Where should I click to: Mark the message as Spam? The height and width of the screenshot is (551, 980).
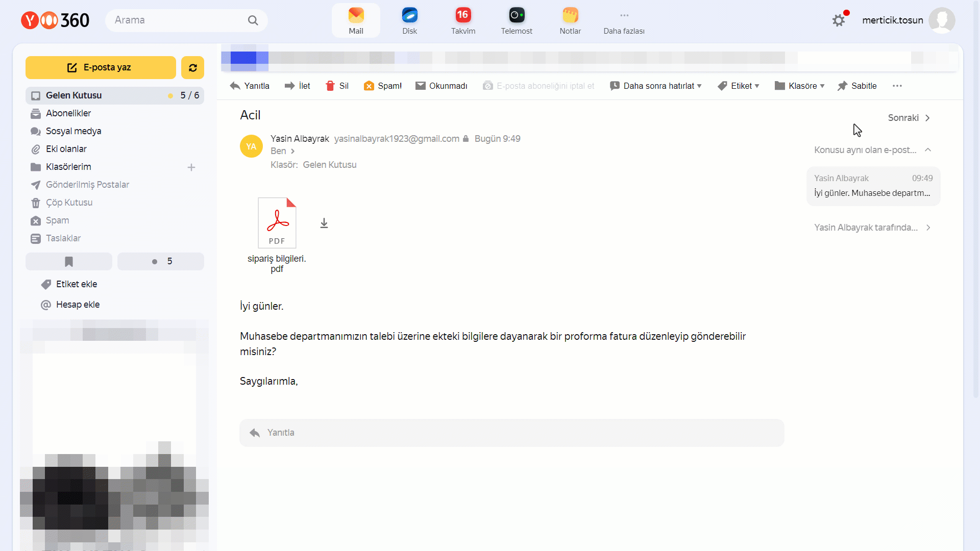(383, 86)
